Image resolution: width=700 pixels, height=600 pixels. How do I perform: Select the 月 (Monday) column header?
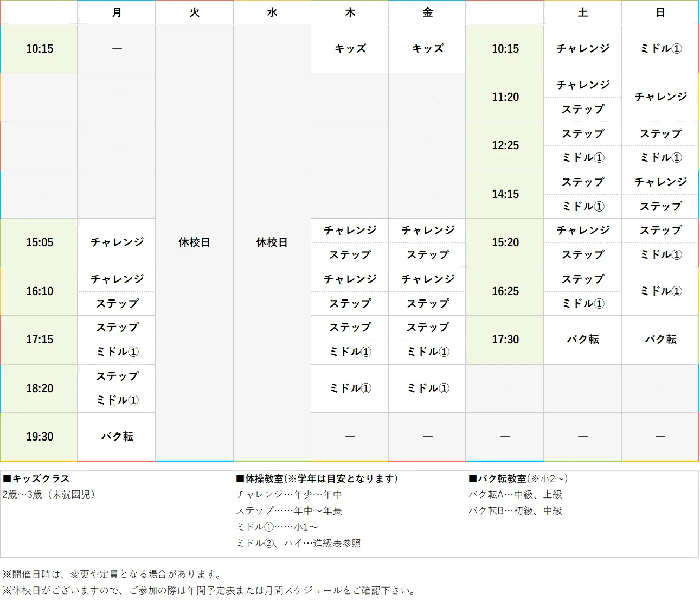[x=116, y=12]
